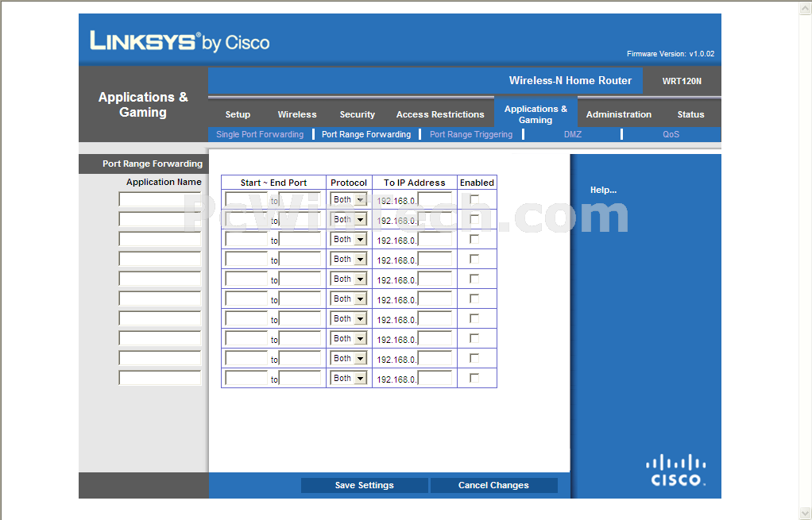The image size is (812, 520).
Task: Check the Enabled box in the third row
Action: [x=474, y=239]
